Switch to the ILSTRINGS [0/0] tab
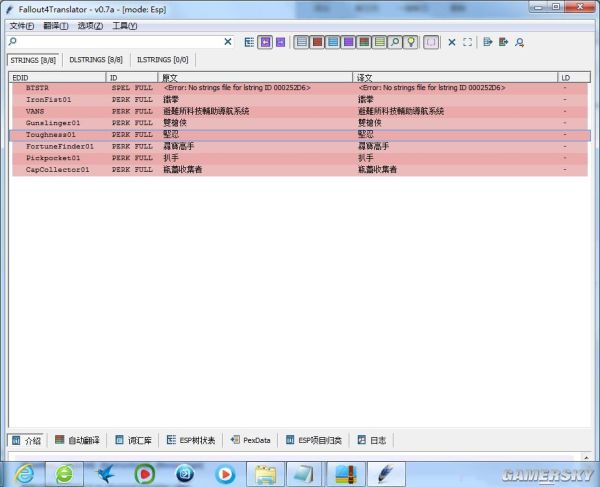 point(163,60)
